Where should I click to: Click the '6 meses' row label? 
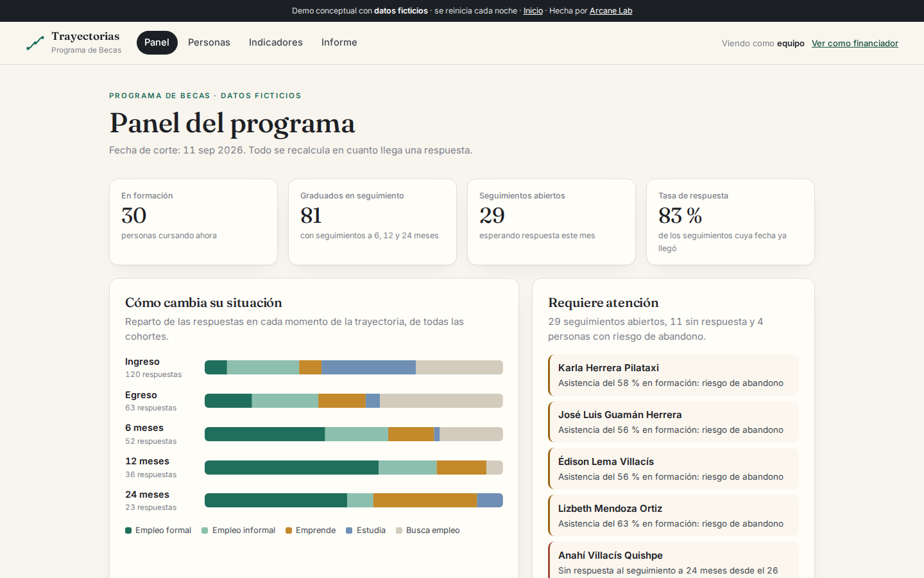pos(144,428)
